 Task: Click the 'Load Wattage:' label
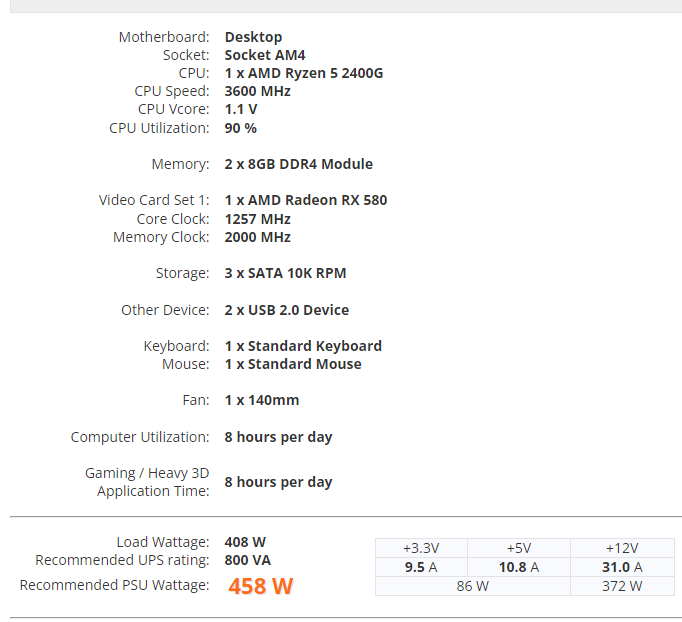(163, 542)
